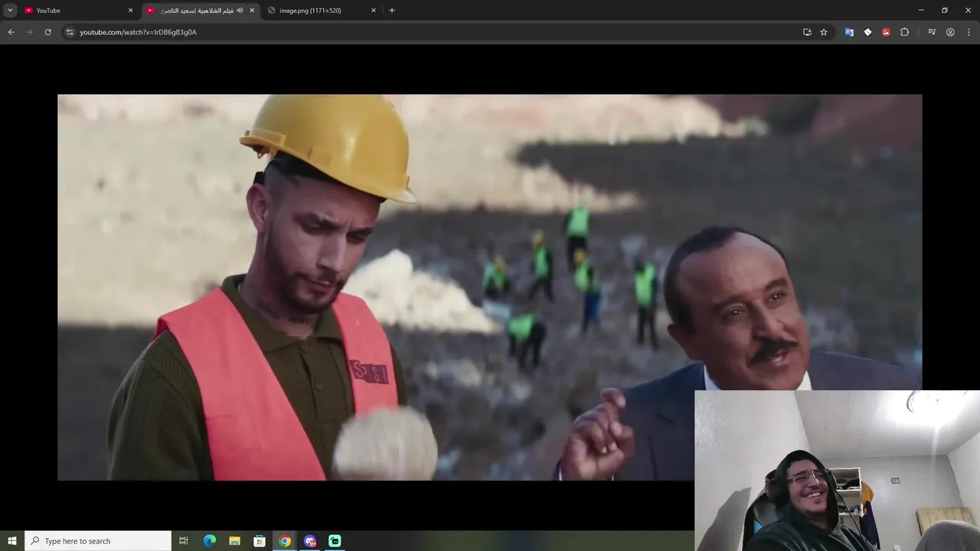
Task: Click the youtube.com address bar URL
Action: pos(138,32)
